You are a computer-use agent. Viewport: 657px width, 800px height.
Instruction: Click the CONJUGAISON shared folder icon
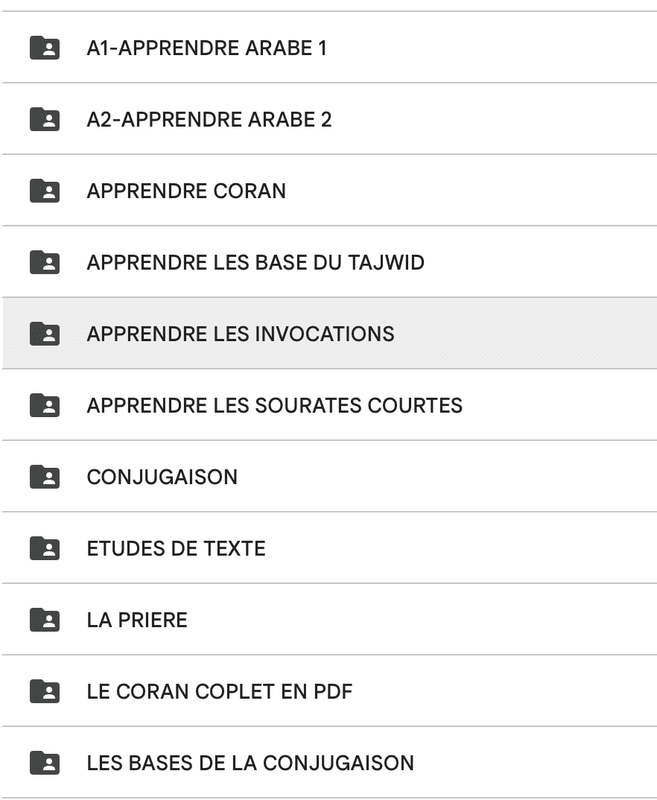click(x=45, y=477)
